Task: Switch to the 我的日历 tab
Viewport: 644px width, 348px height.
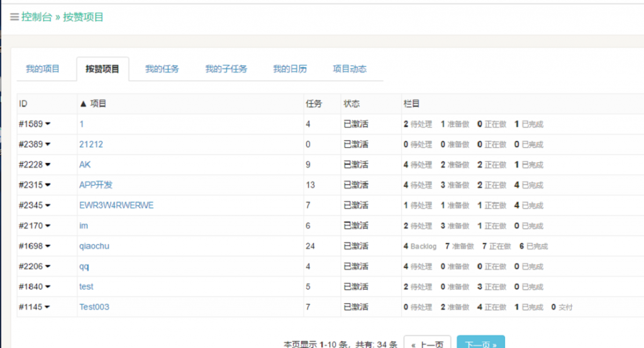Action: [290, 69]
